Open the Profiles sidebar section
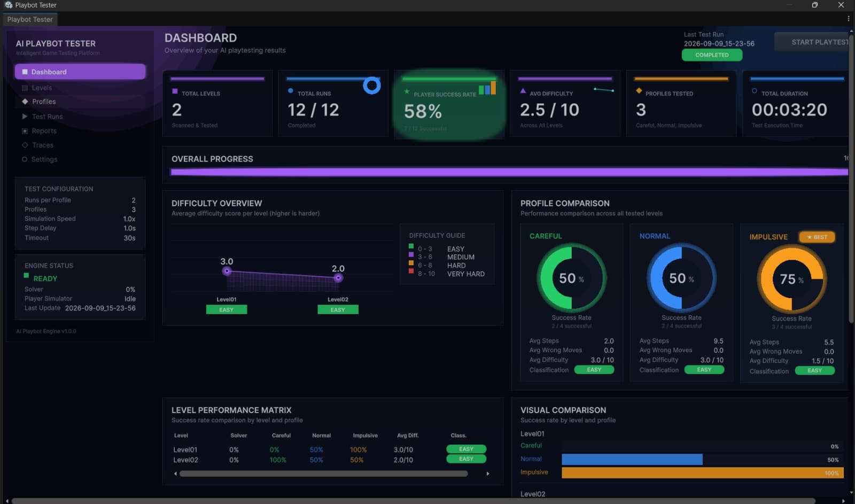 pos(44,102)
